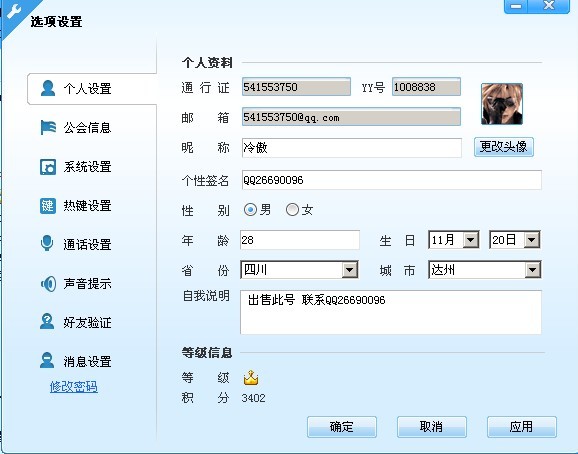Click the 取消 button
Viewport: 578px width, 454px height.
432,427
